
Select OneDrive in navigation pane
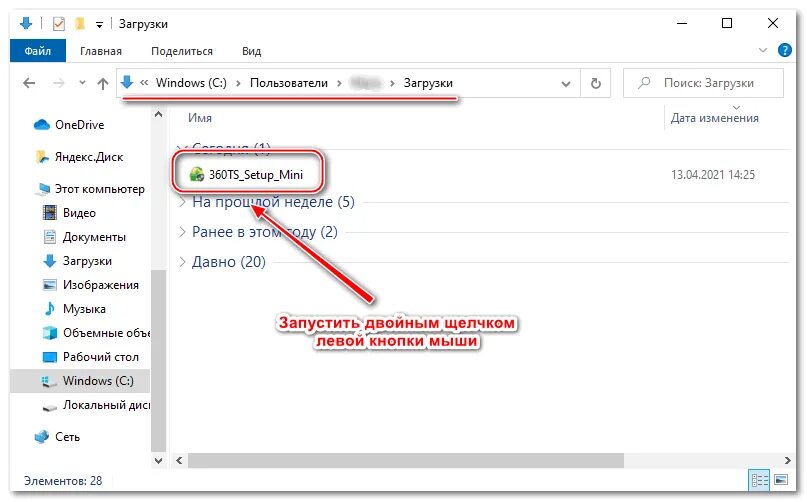79,125
